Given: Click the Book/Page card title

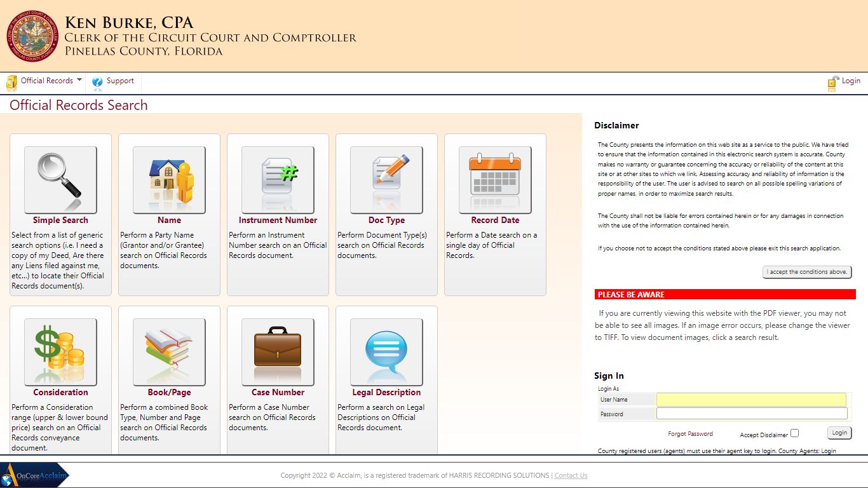Looking at the screenshot, I should 169,393.
